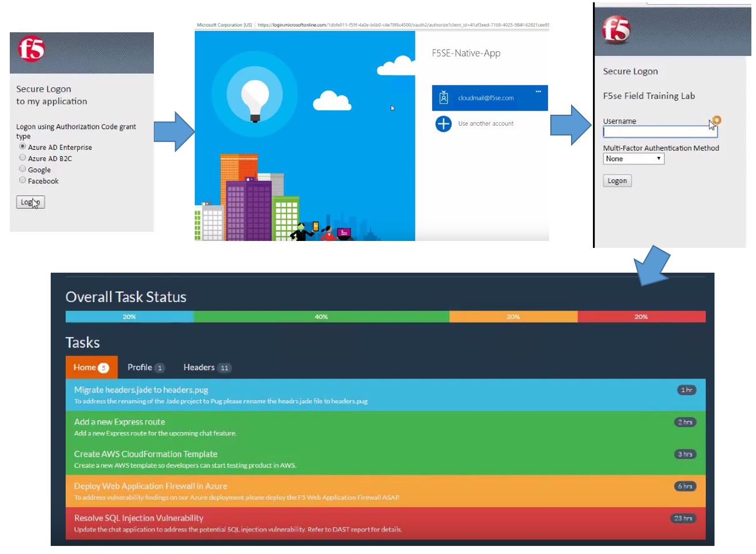Open the three-dots menu on cloudmail account tile

coord(538,91)
